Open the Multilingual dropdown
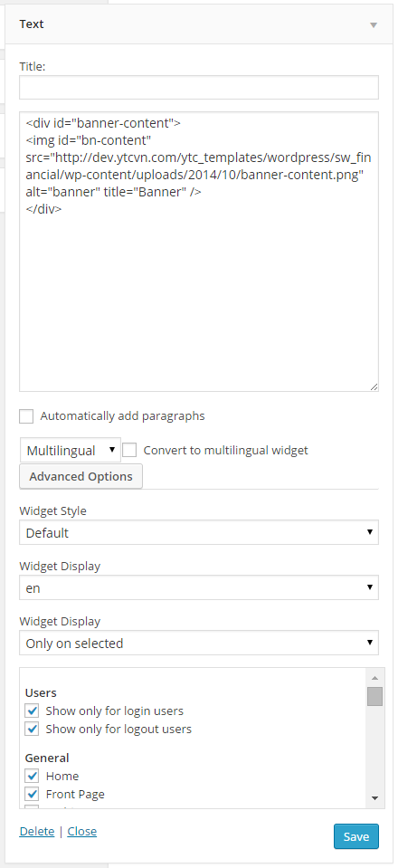Image resolution: width=398 pixels, height=868 pixels. [x=71, y=450]
